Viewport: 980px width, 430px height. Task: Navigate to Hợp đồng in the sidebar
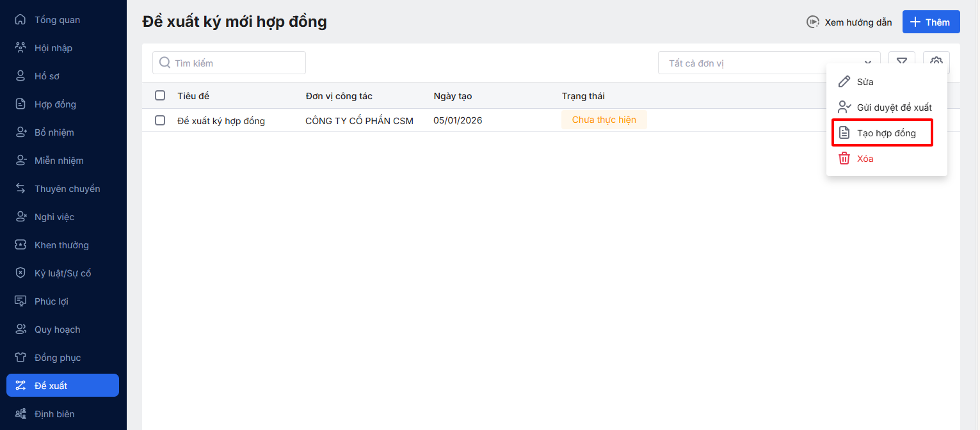[x=55, y=104]
